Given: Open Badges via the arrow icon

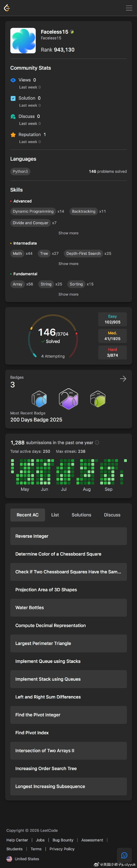Looking at the screenshot, I should (x=123, y=379).
